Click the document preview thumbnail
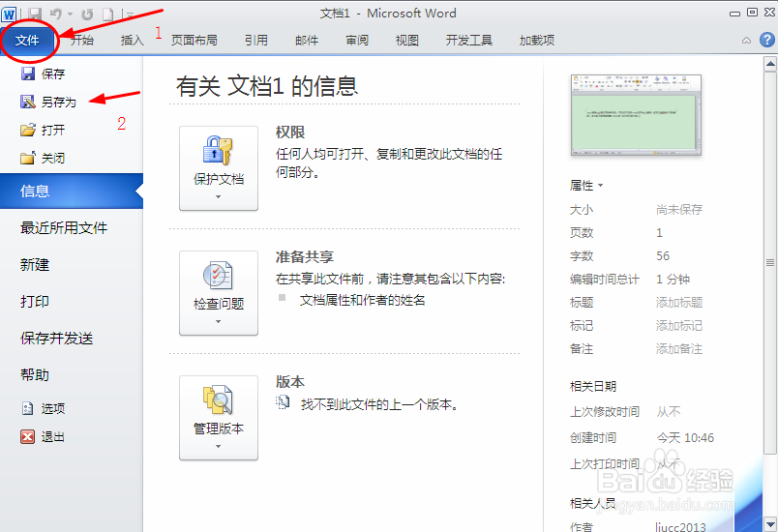 (x=636, y=115)
